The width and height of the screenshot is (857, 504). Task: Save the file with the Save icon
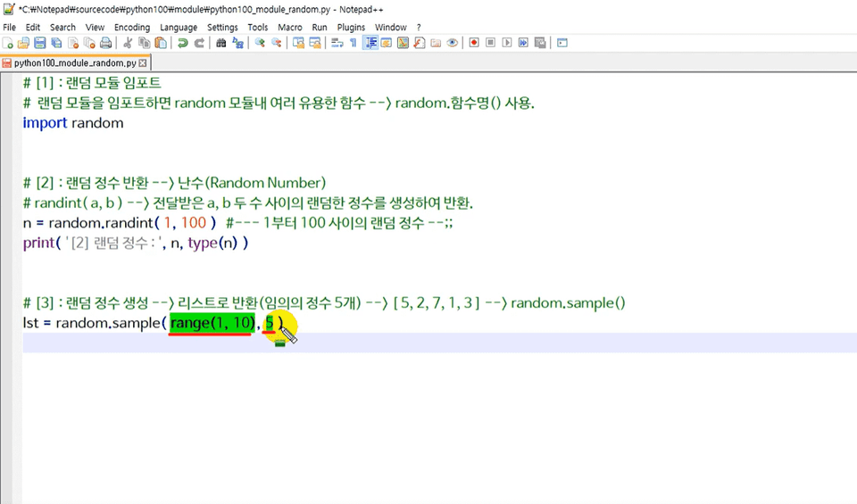click(40, 43)
